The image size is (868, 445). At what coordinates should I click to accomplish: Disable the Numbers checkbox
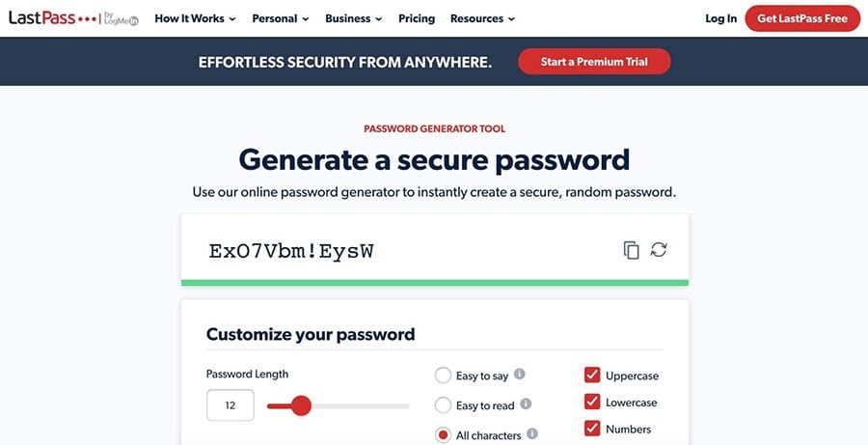click(591, 429)
